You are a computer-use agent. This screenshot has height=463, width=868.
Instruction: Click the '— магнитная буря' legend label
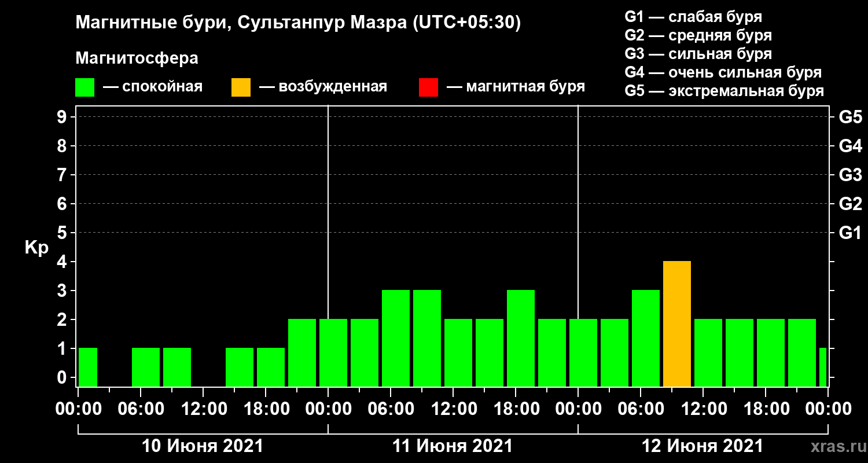pos(516,87)
